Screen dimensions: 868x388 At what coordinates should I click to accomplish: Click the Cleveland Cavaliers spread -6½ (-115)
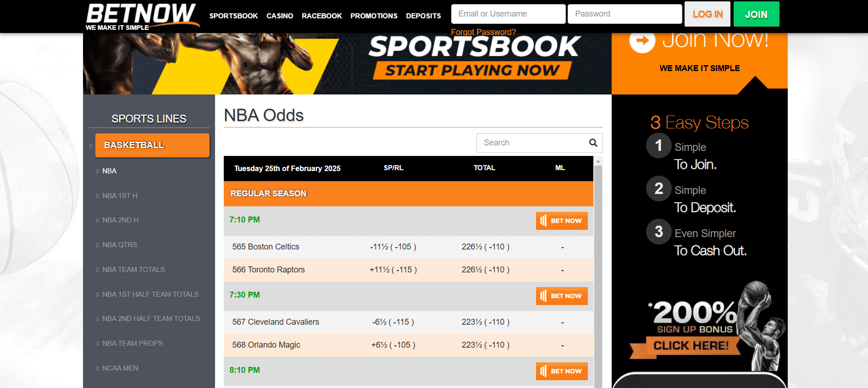click(x=393, y=322)
